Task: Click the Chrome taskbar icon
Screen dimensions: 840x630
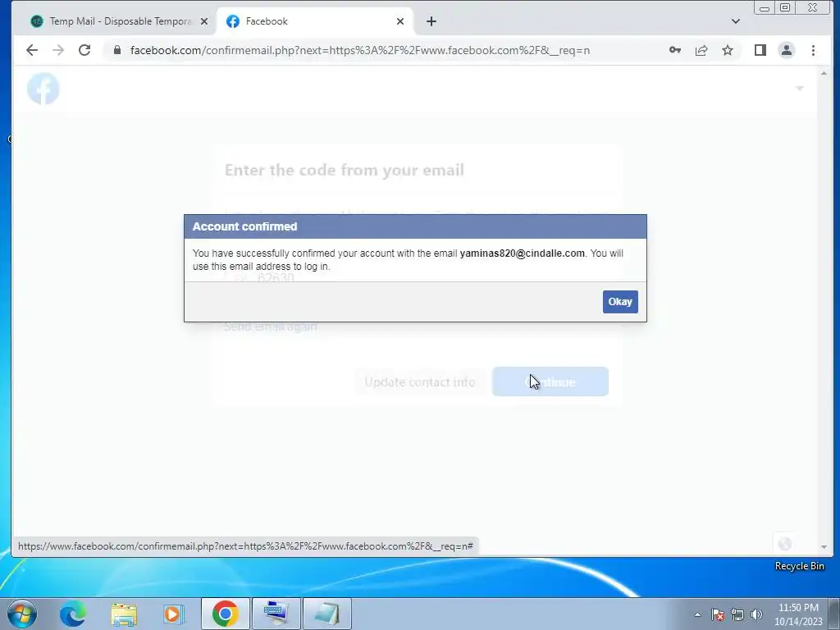Action: point(225,614)
